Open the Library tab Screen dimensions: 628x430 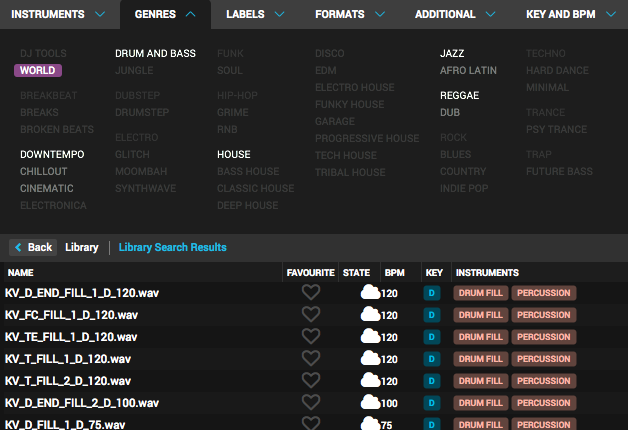tap(82, 247)
